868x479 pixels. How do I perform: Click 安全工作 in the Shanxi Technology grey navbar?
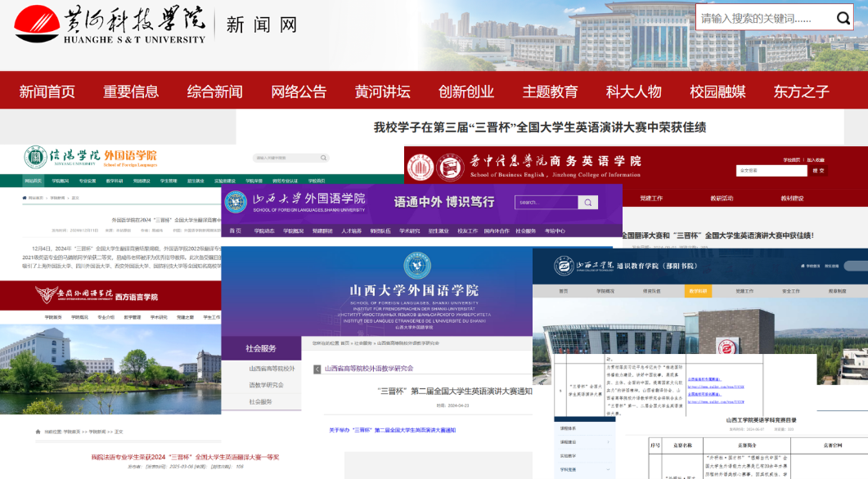pos(790,291)
